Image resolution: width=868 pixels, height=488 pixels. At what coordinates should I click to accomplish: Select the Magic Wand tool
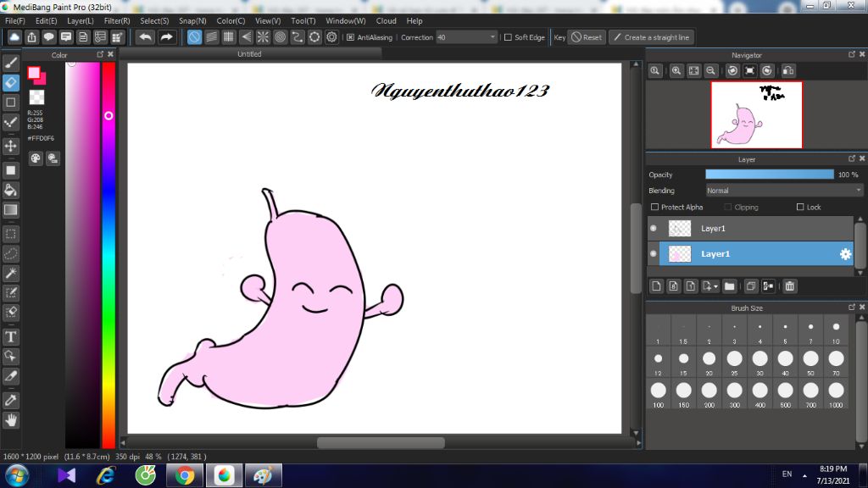[10, 273]
